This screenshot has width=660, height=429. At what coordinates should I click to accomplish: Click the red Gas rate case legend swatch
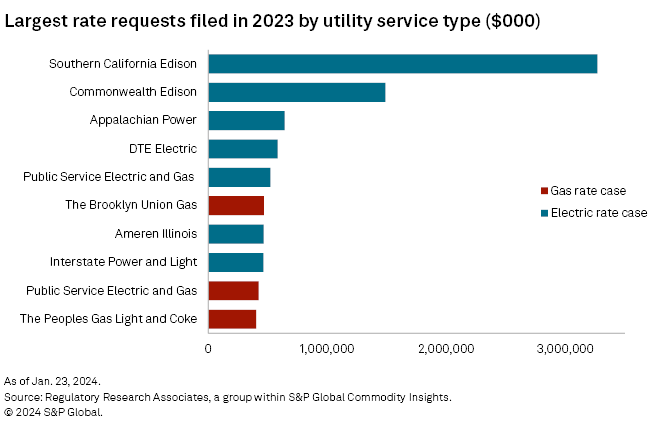click(544, 191)
